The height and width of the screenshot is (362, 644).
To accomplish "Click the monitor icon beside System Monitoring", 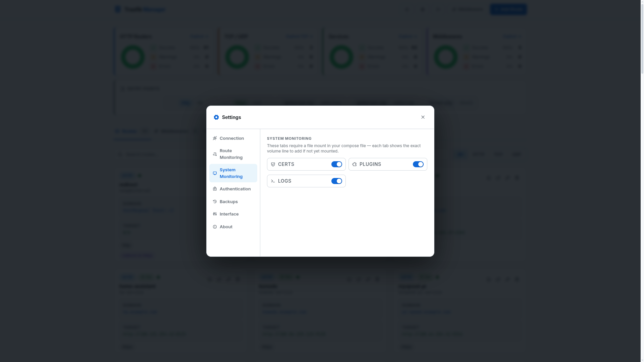I will point(215,173).
